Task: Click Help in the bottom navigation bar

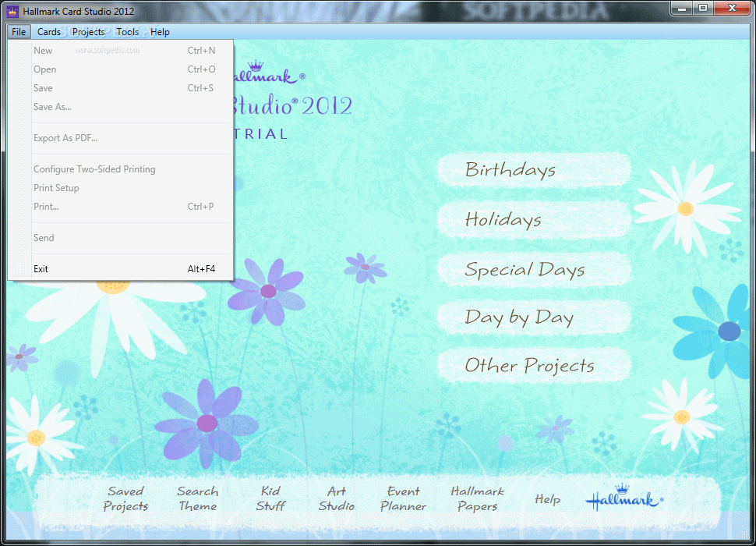Action: 547,499
